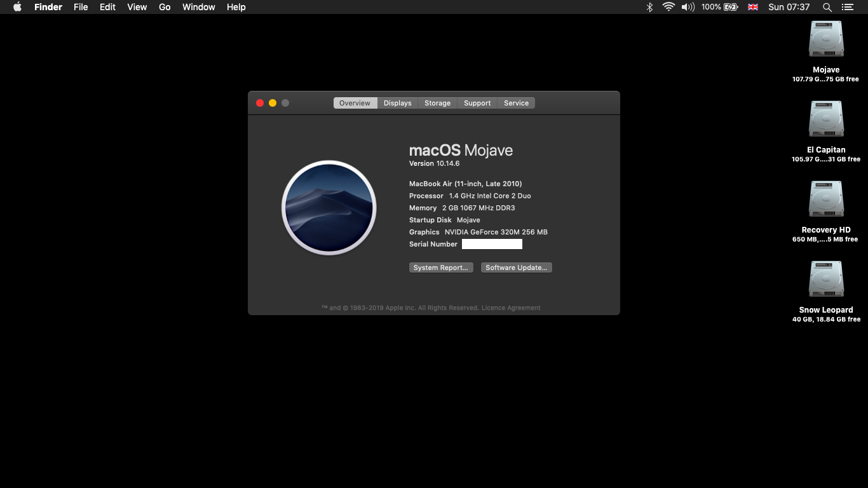Switch to the Service tab

pos(516,103)
